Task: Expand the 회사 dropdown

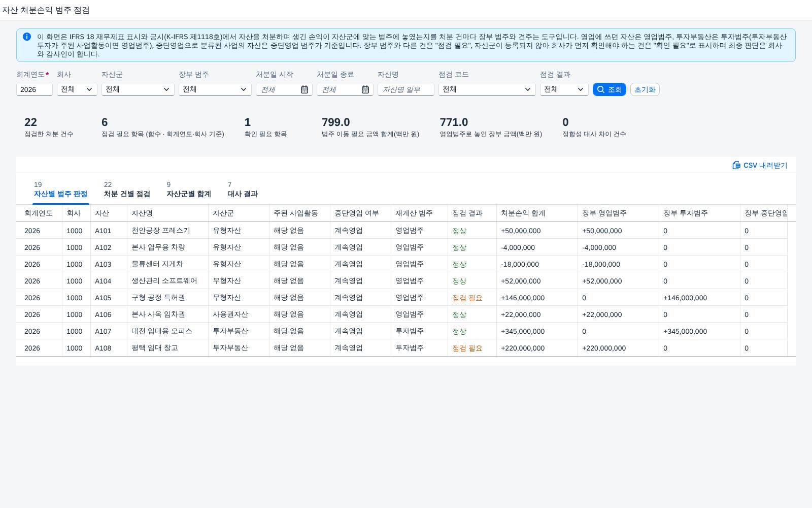Action: click(x=77, y=89)
